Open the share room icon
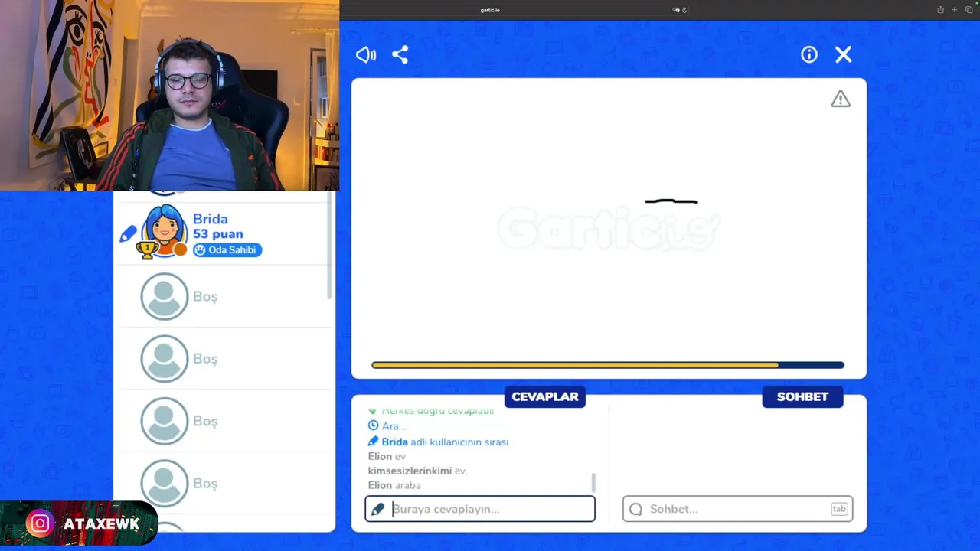 (x=400, y=54)
